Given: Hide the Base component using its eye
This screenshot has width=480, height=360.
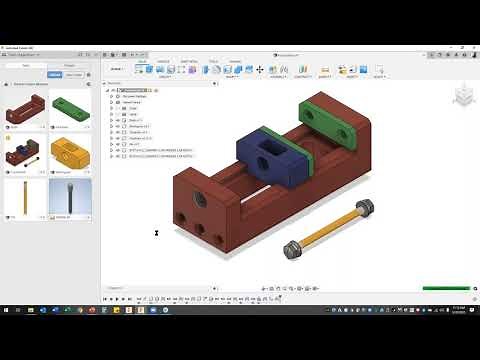Looking at the screenshot, I should [x=118, y=120].
